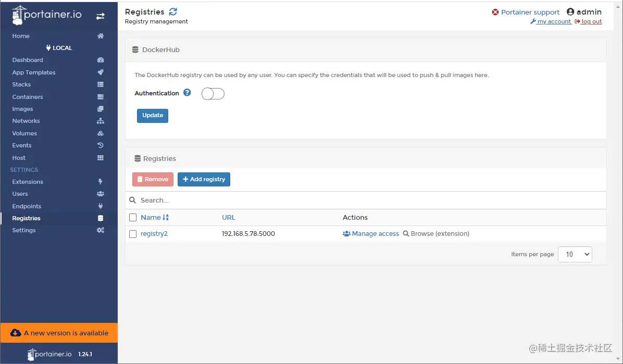Viewport: 623px width, 364px height.
Task: Refresh the Registries page via header icon
Action: (x=173, y=12)
